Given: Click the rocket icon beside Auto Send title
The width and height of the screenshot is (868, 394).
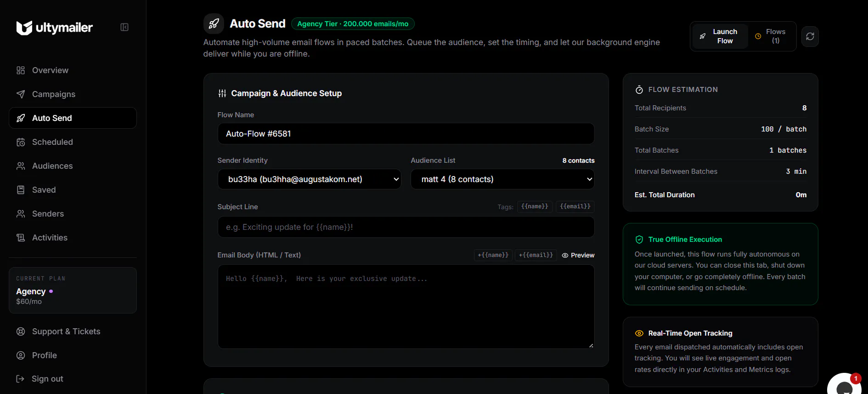Looking at the screenshot, I should [x=214, y=23].
